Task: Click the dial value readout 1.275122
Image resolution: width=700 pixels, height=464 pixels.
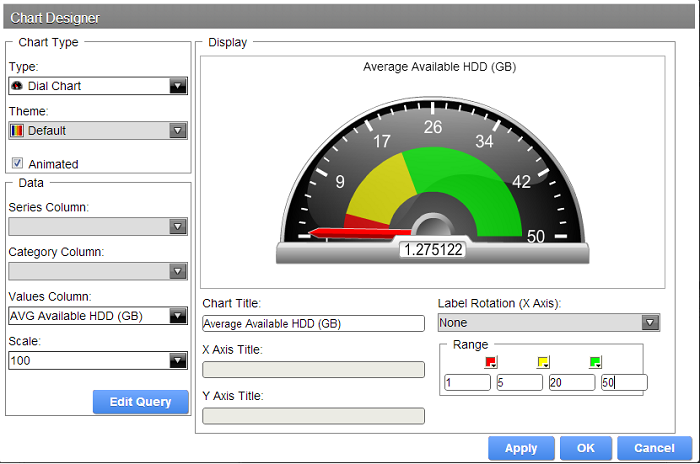Action: pos(433,250)
